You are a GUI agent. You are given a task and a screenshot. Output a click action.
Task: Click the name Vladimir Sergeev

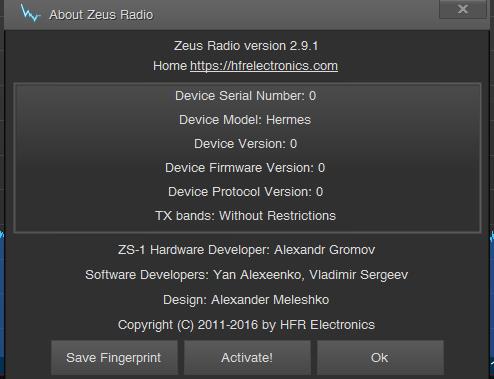[x=359, y=275]
